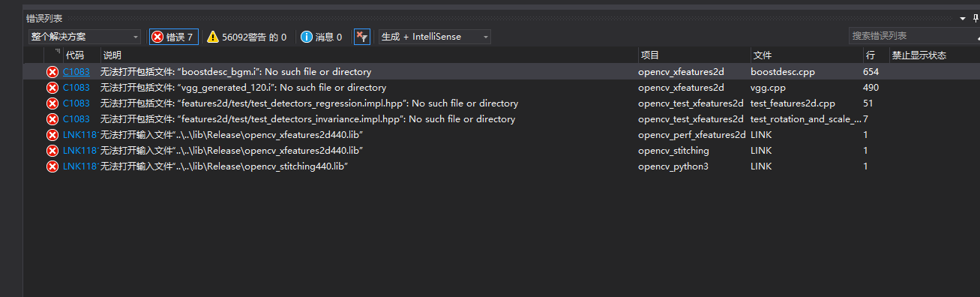
Task: Select description mentioning test_detectors_invariance.impl.hpp
Action: [x=307, y=119]
